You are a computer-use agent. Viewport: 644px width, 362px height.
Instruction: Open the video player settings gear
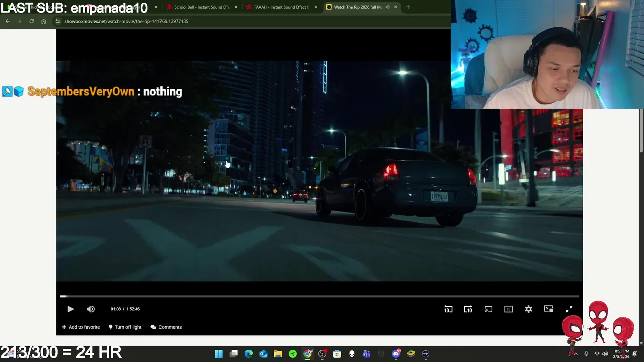pos(528,309)
